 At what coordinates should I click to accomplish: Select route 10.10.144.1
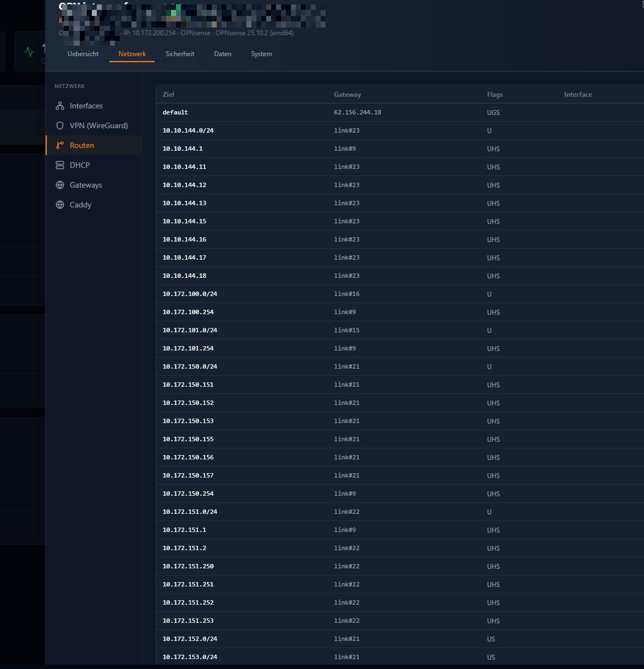(x=400, y=149)
